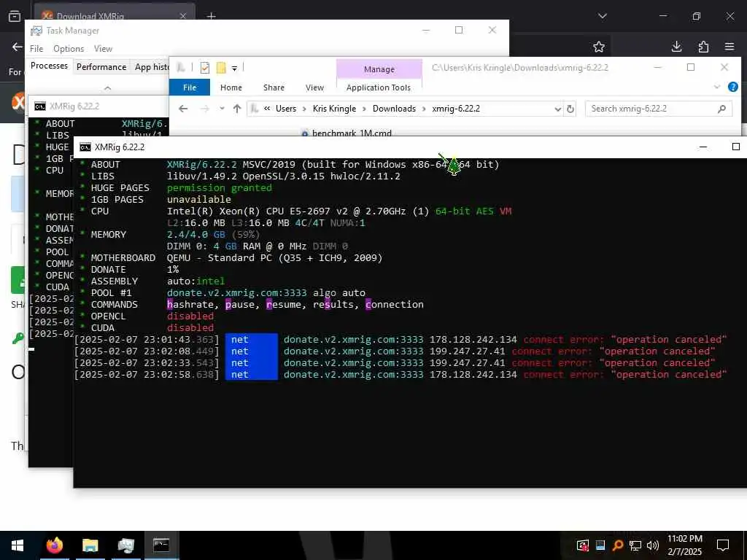Click the Firefox bookmark star icon

tap(599, 47)
